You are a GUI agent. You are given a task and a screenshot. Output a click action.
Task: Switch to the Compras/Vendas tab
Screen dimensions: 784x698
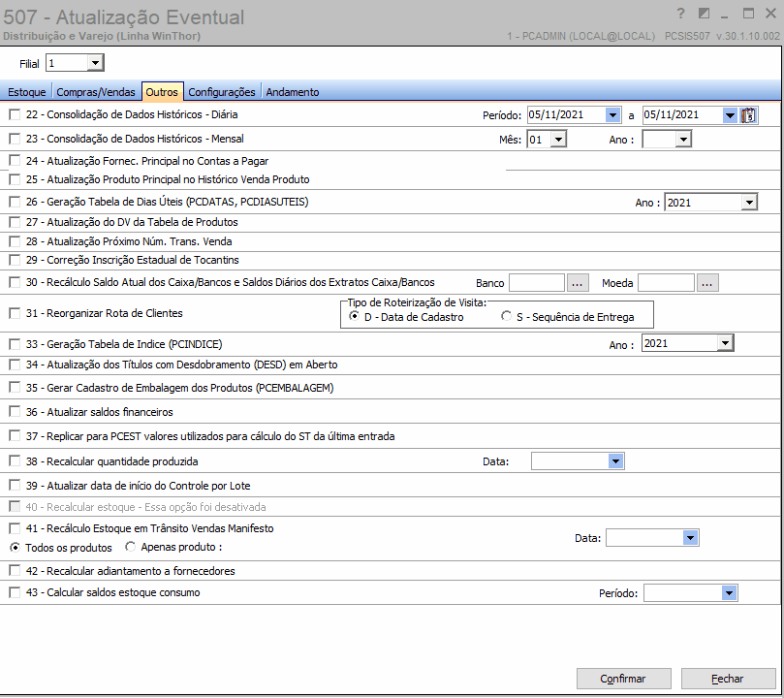(96, 92)
